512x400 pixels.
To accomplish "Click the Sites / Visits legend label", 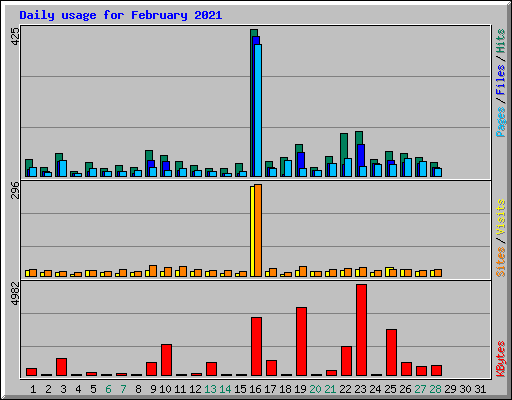I will click(x=500, y=238).
